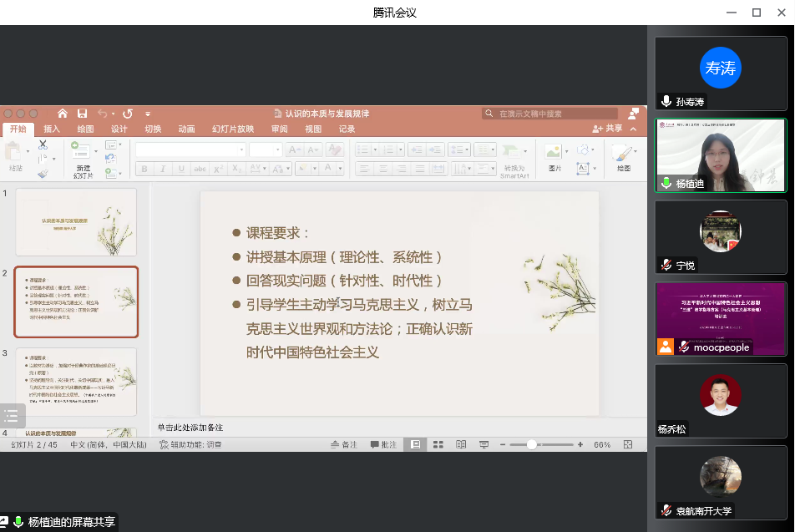Click the Redo arrow icon
This screenshot has width=795, height=532.
click(128, 114)
